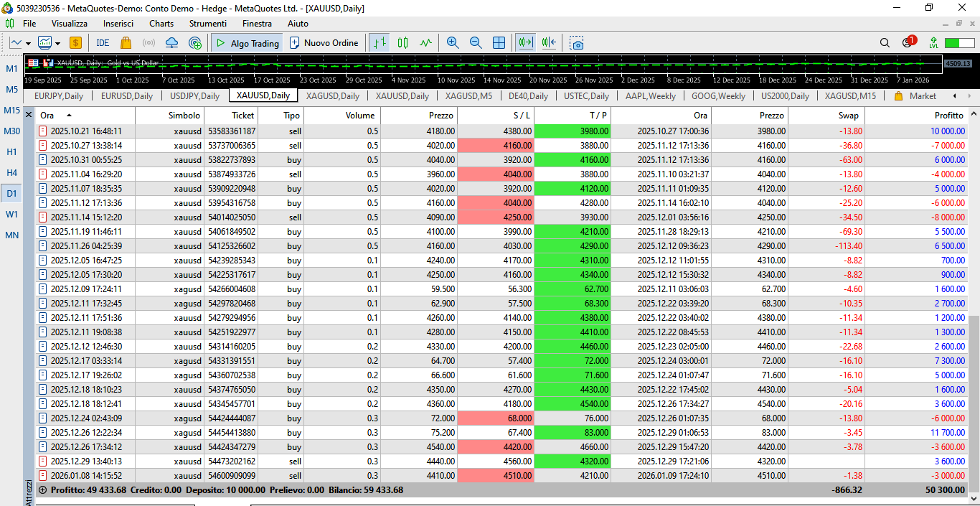Open the MetaEditor IDE
Image resolution: width=980 pixels, height=506 pixels.
click(x=103, y=43)
